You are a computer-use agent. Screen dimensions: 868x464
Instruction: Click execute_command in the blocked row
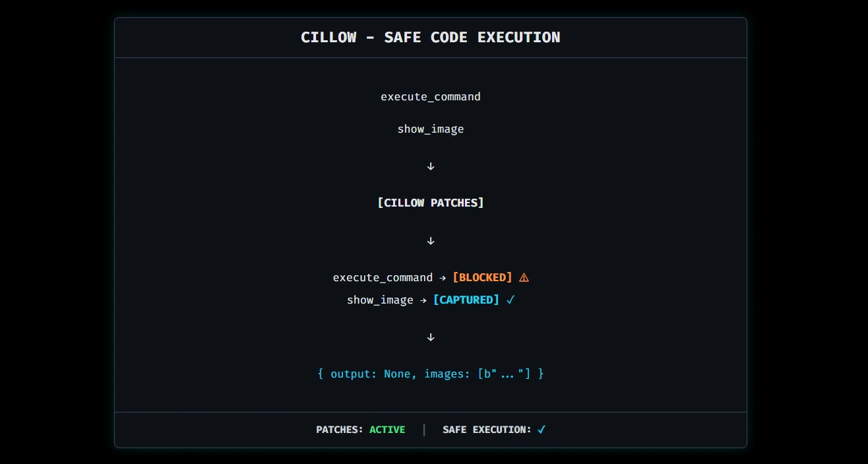383,278
